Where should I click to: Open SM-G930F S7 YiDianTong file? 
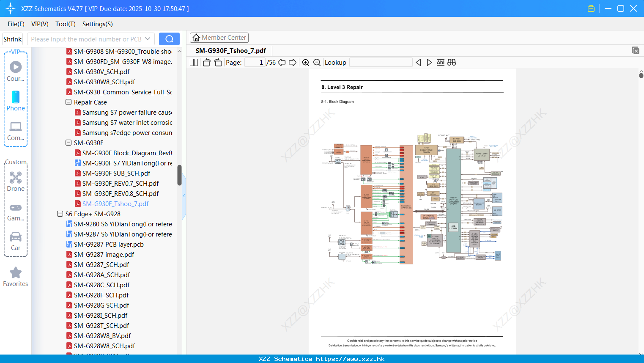click(127, 163)
